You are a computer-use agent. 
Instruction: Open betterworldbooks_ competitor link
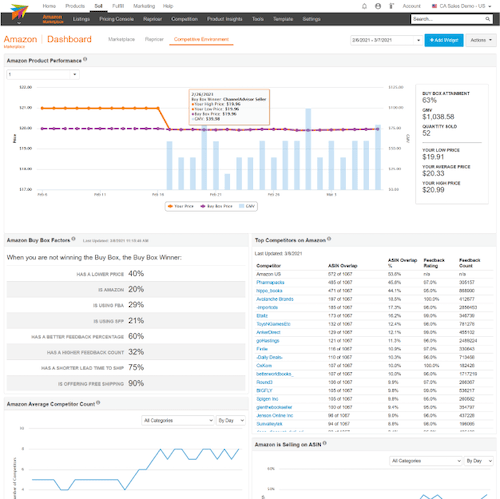275,374
